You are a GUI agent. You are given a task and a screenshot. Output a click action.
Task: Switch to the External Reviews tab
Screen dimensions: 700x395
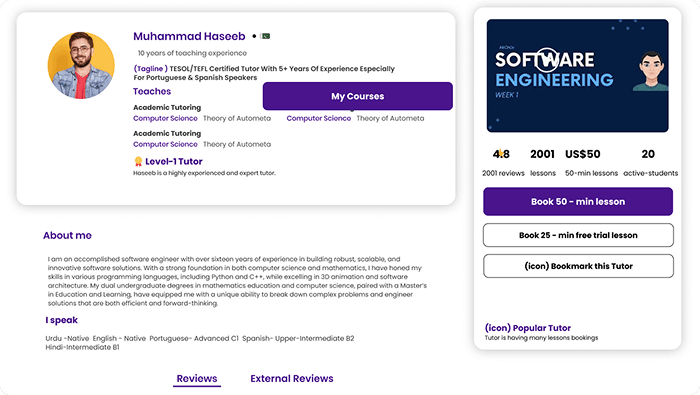[292, 378]
